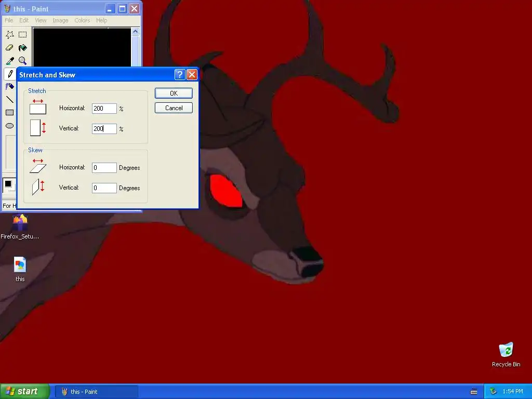Open the File menu in Paint
532x399 pixels.
coord(9,20)
